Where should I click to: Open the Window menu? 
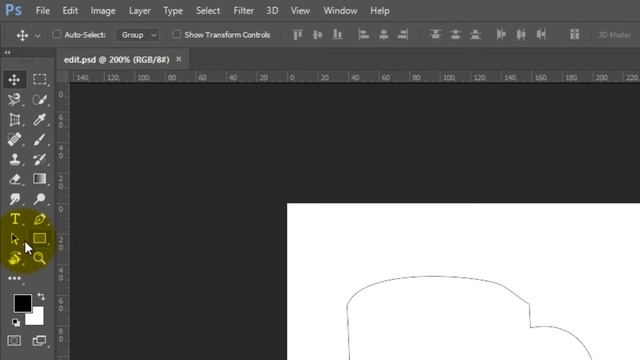340,11
